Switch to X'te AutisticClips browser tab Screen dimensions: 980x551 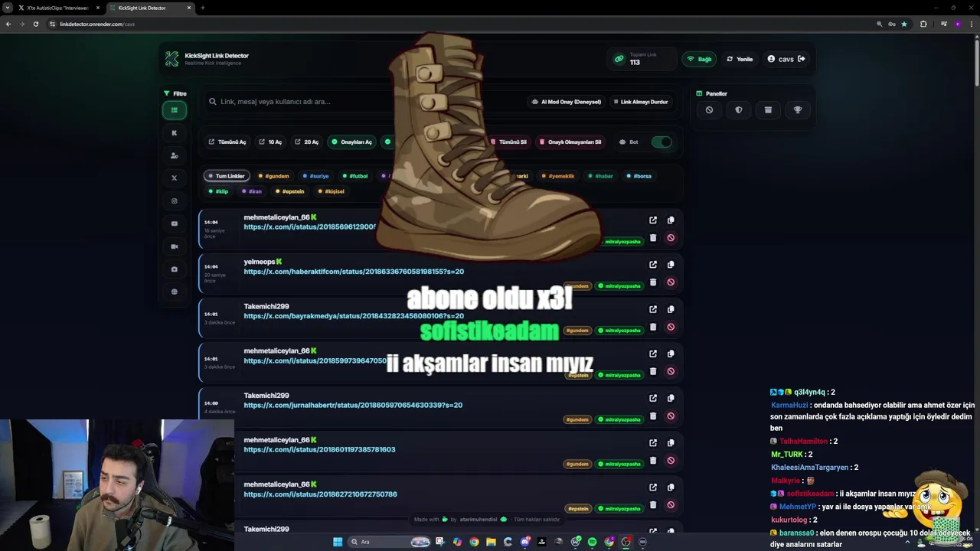point(58,8)
